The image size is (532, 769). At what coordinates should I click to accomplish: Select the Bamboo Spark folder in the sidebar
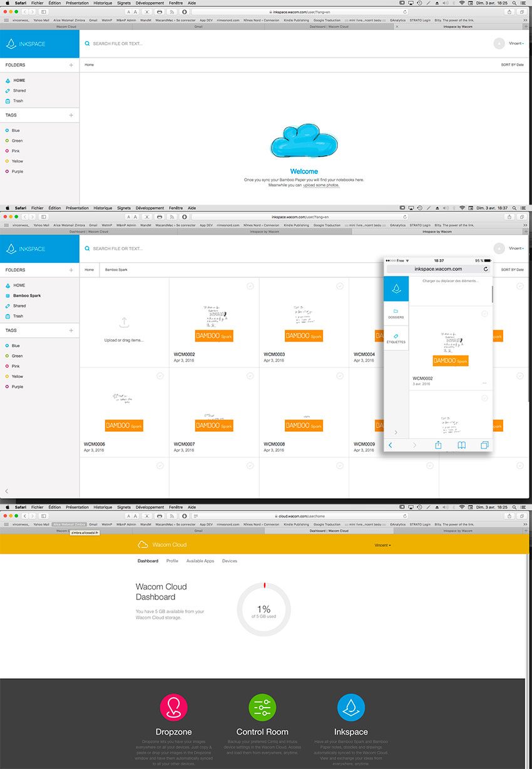tap(27, 295)
